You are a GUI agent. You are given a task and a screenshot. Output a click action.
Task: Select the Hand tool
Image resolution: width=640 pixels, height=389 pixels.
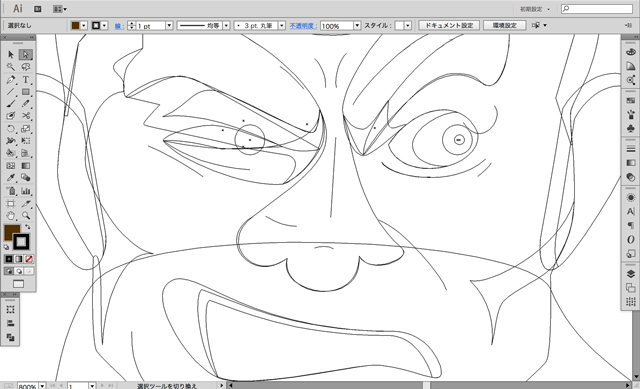(11, 215)
